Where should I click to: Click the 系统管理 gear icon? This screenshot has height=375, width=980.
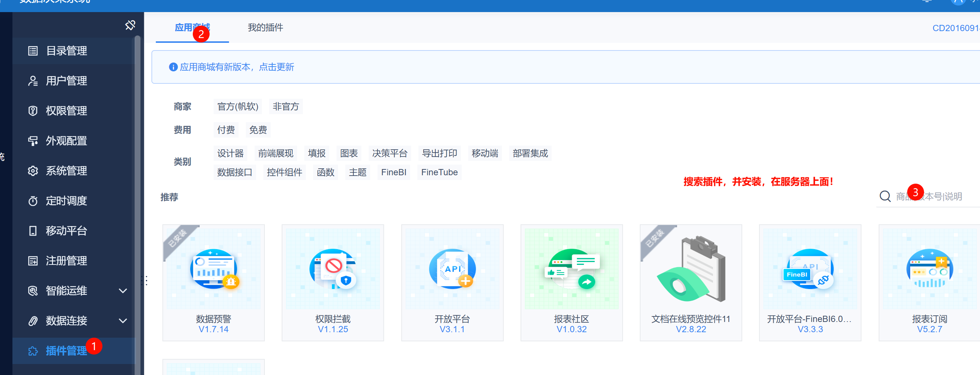33,171
